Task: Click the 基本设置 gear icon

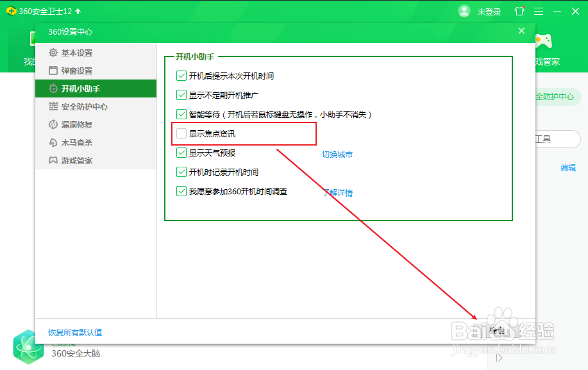Action: click(x=53, y=53)
